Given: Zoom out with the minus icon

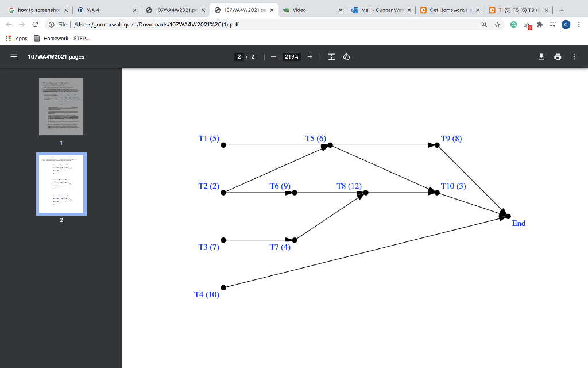Looking at the screenshot, I should (x=273, y=57).
